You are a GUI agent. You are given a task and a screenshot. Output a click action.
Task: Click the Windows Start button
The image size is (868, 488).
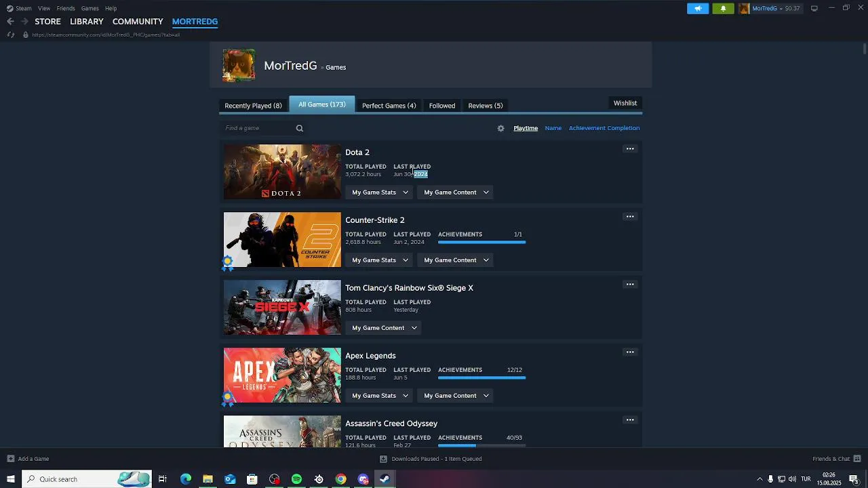(x=10, y=479)
